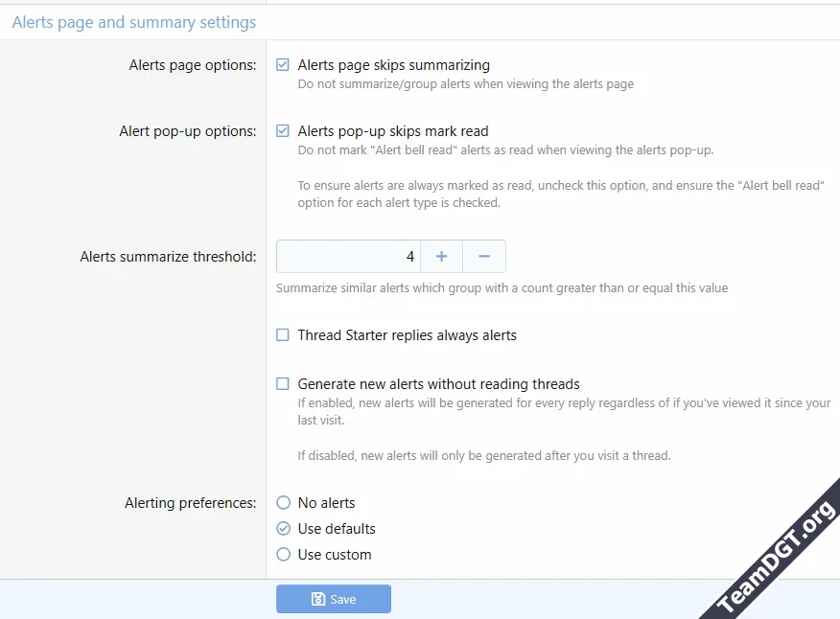Select the Use defaults radio option
Image resolution: width=840 pixels, height=619 pixels.
point(283,529)
